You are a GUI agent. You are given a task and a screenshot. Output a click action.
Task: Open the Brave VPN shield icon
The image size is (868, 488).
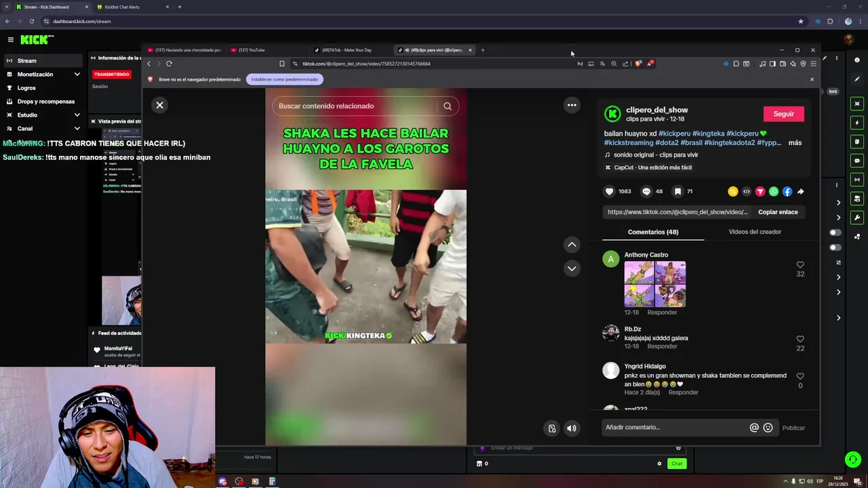803,64
